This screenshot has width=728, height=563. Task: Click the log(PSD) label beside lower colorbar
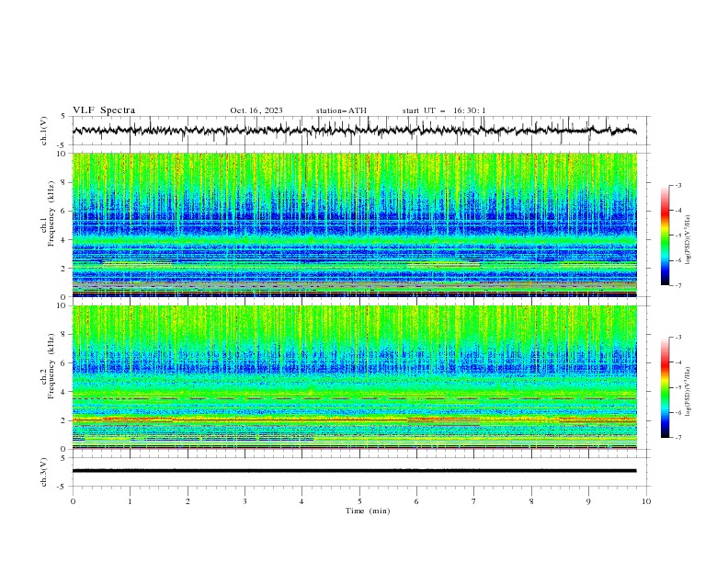tap(688, 392)
